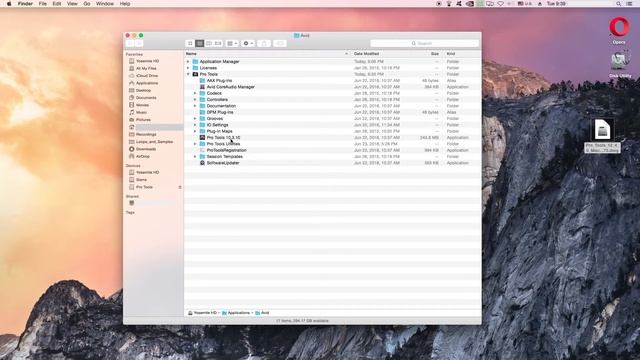This screenshot has height=360, width=640.
Task: Go forward using the toolbar arrow
Action: tap(139, 43)
